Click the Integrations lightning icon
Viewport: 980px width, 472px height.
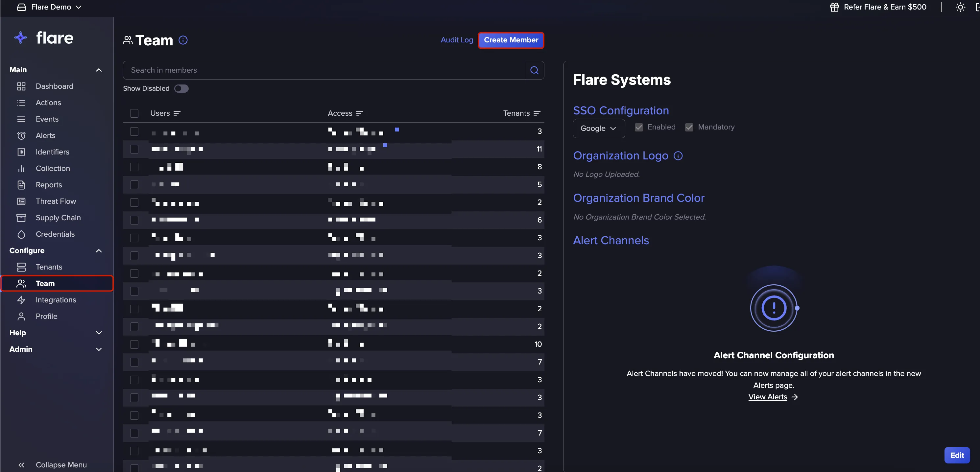[x=21, y=300]
